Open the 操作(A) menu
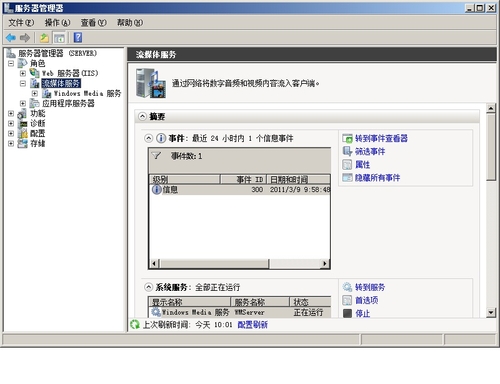Viewport: 500px width, 384px height. pos(57,23)
